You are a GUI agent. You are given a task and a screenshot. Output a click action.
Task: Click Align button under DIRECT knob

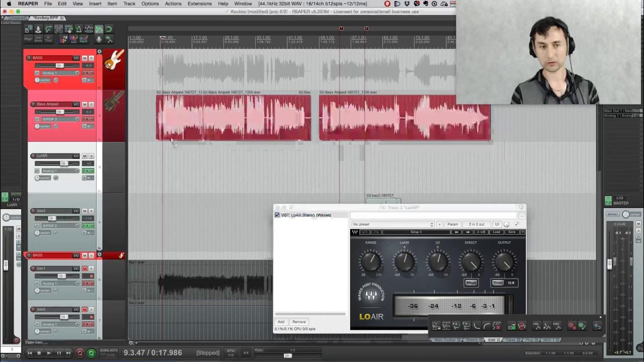[471, 283]
